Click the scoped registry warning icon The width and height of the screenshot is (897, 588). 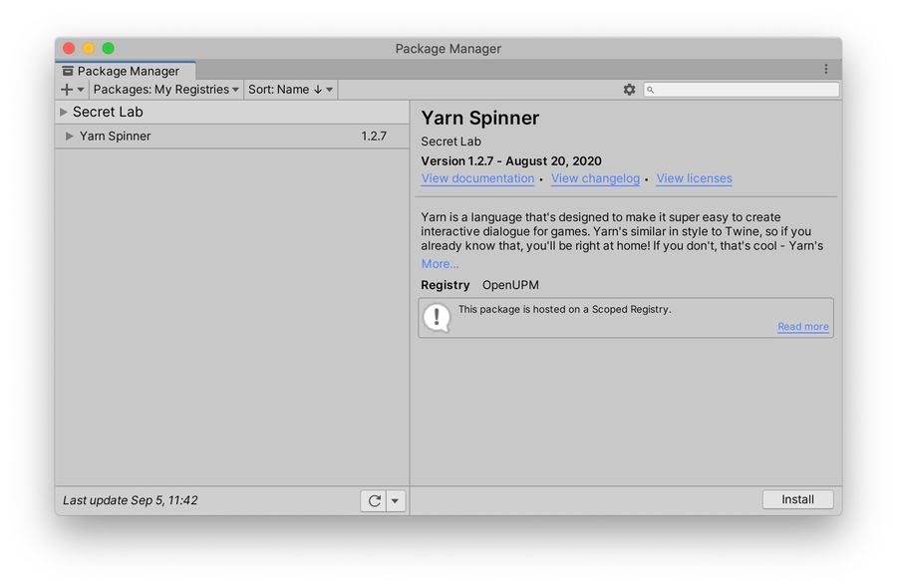click(437, 317)
